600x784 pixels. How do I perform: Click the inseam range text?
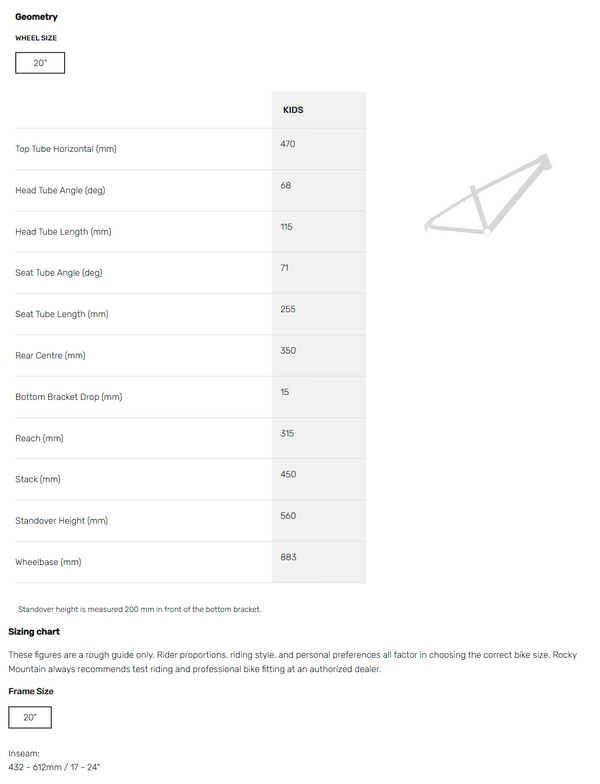54,767
